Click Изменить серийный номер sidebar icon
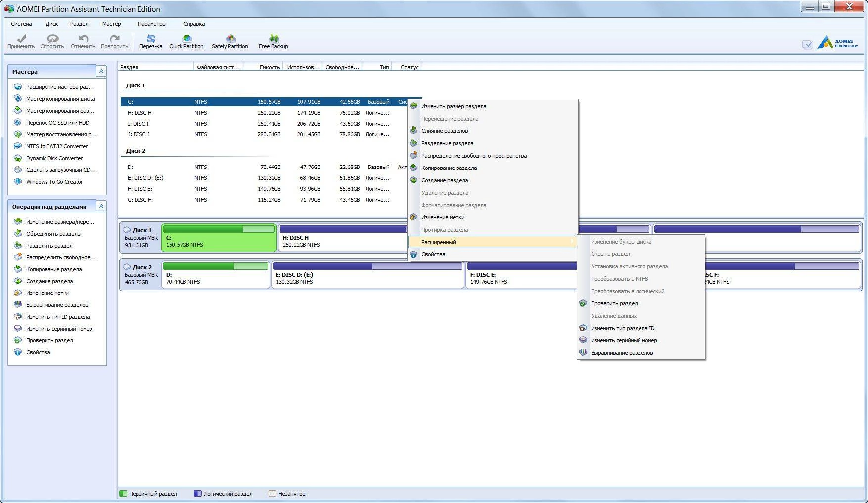Viewport: 868px width, 503px height. tap(18, 329)
